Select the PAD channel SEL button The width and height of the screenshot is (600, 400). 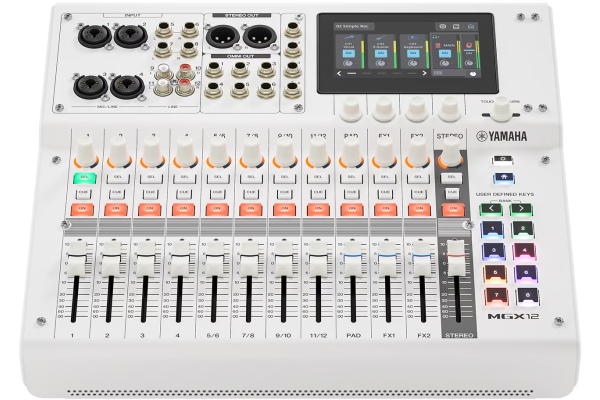pos(350,177)
